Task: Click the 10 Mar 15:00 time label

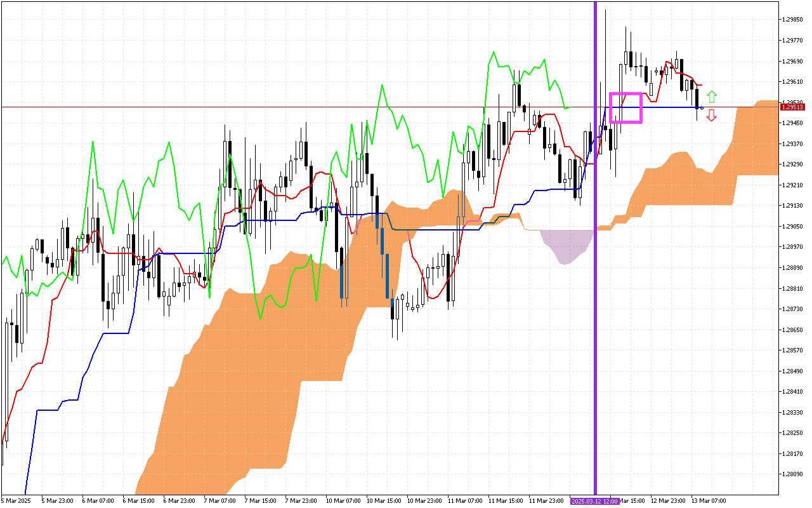Action: click(384, 501)
